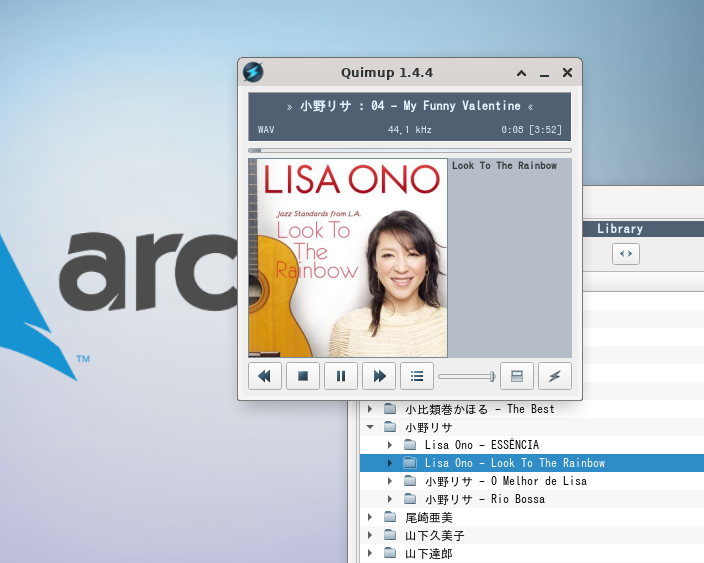Adjust the volume slider in the player

[467, 376]
